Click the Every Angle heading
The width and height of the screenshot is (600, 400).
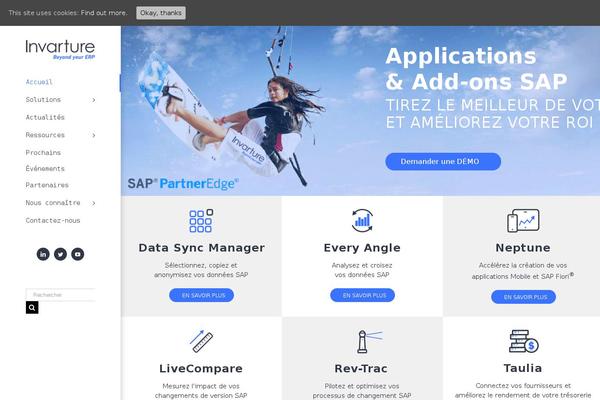click(362, 248)
